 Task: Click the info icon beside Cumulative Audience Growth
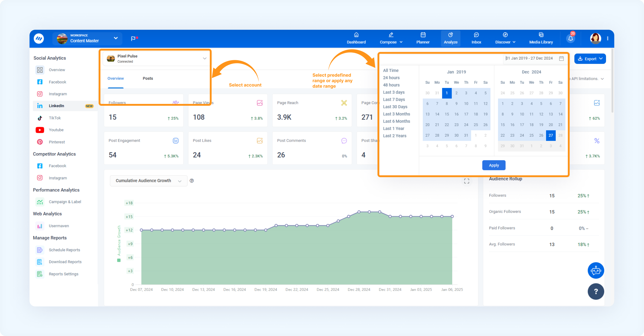(192, 181)
